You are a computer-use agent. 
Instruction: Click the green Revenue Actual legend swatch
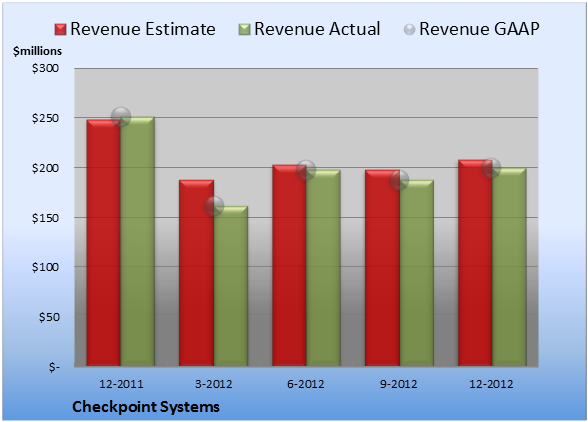click(244, 30)
